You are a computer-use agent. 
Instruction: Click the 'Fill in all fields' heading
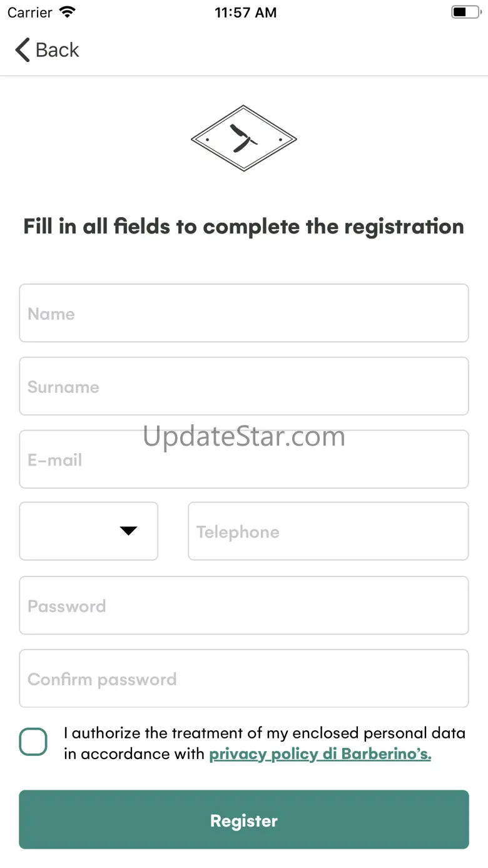tap(244, 227)
